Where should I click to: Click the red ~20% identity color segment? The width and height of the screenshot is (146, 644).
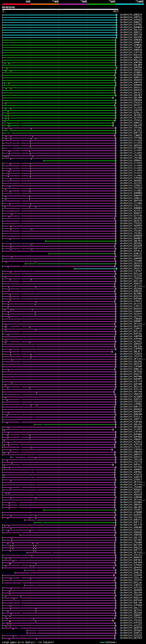16,4
